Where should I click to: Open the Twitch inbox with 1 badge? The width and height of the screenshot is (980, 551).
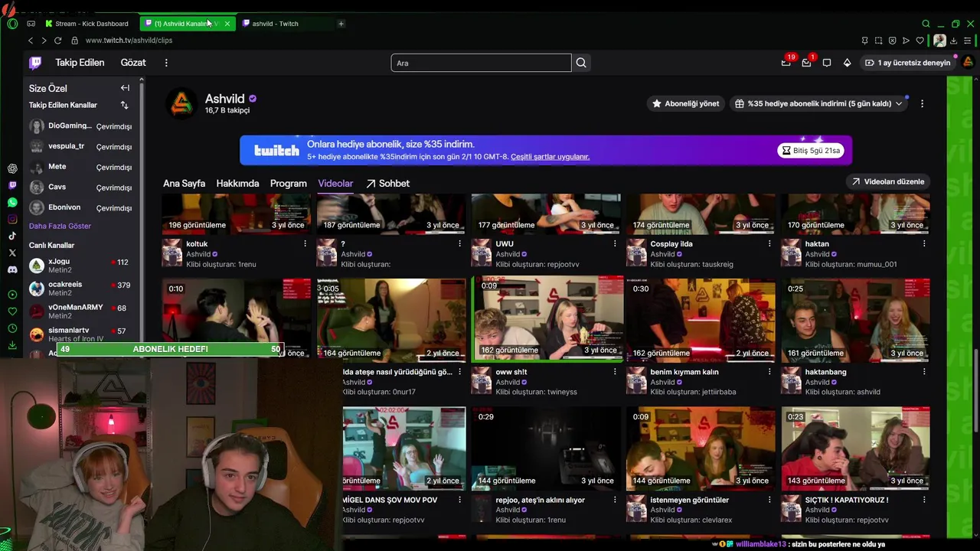pos(806,63)
